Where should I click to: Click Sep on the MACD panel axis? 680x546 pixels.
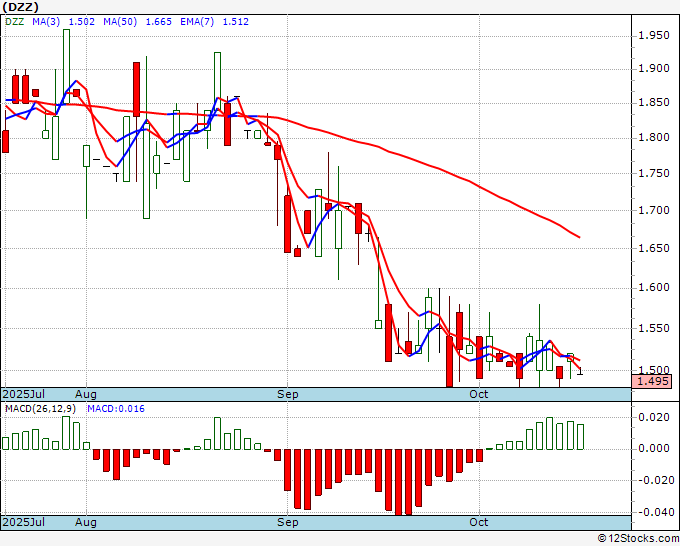click(x=288, y=522)
